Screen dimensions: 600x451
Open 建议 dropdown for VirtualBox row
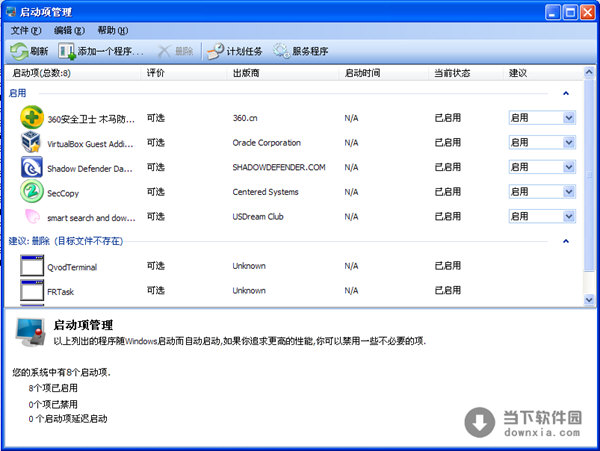569,143
